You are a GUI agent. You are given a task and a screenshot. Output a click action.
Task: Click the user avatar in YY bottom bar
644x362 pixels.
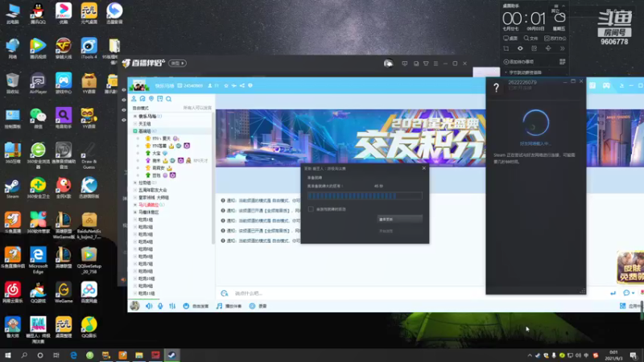pos(134,306)
